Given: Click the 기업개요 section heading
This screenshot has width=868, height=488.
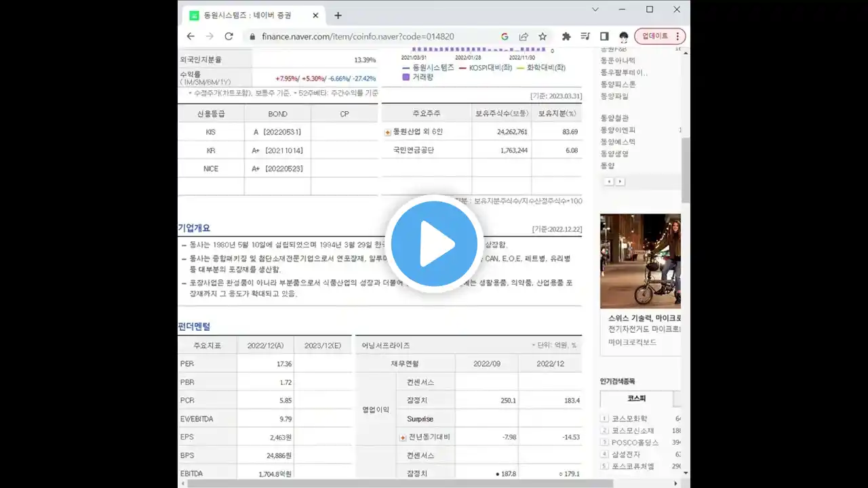Looking at the screenshot, I should [x=194, y=228].
